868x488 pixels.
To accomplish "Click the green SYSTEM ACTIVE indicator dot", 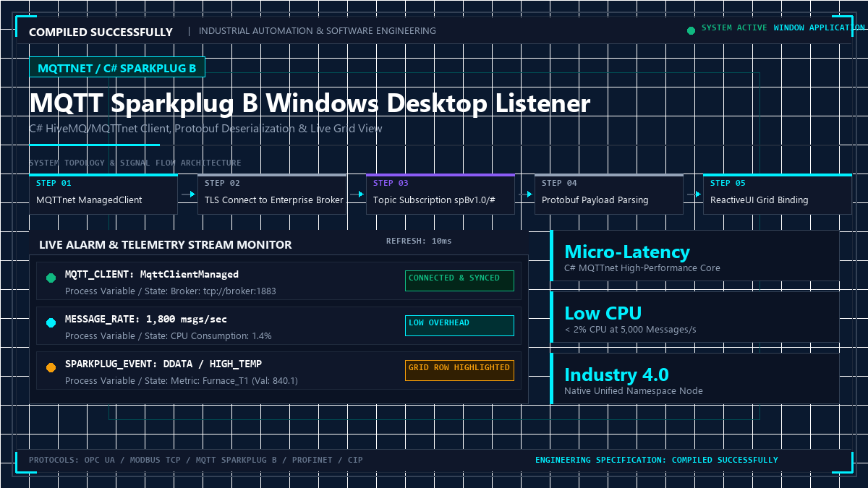I will pyautogui.click(x=691, y=30).
